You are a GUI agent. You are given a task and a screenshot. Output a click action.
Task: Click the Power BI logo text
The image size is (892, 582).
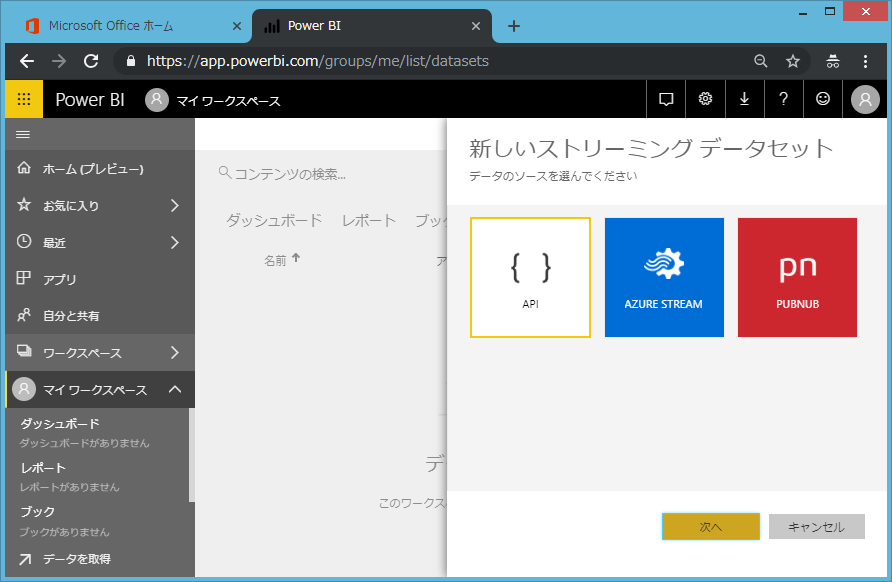(x=89, y=100)
